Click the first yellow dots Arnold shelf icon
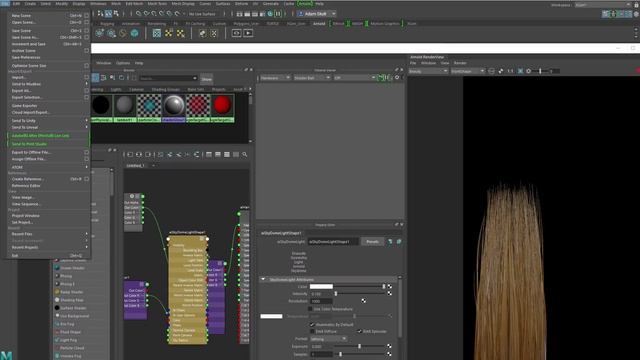This screenshot has width=640, height=360. click(x=169, y=33)
